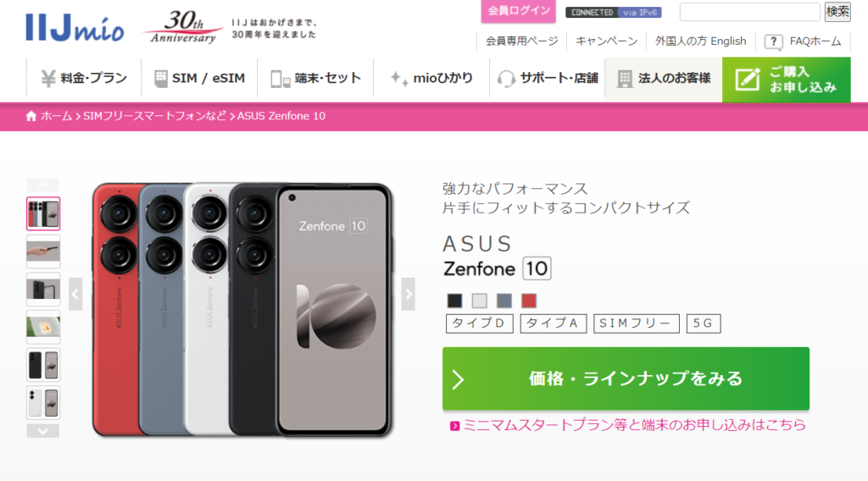Open the 料金・プラン menu
Image resolution: width=868 pixels, height=481 pixels.
pos(84,79)
